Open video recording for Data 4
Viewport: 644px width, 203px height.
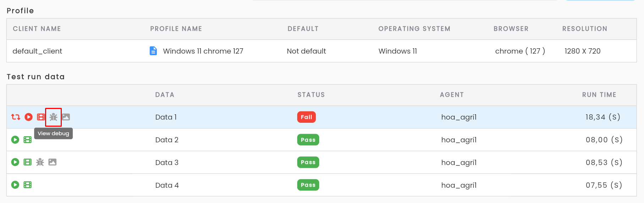pyautogui.click(x=28, y=185)
